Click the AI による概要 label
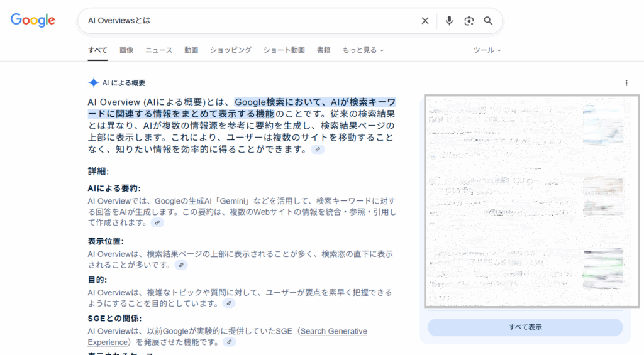The height and width of the screenshot is (355, 644). (124, 83)
